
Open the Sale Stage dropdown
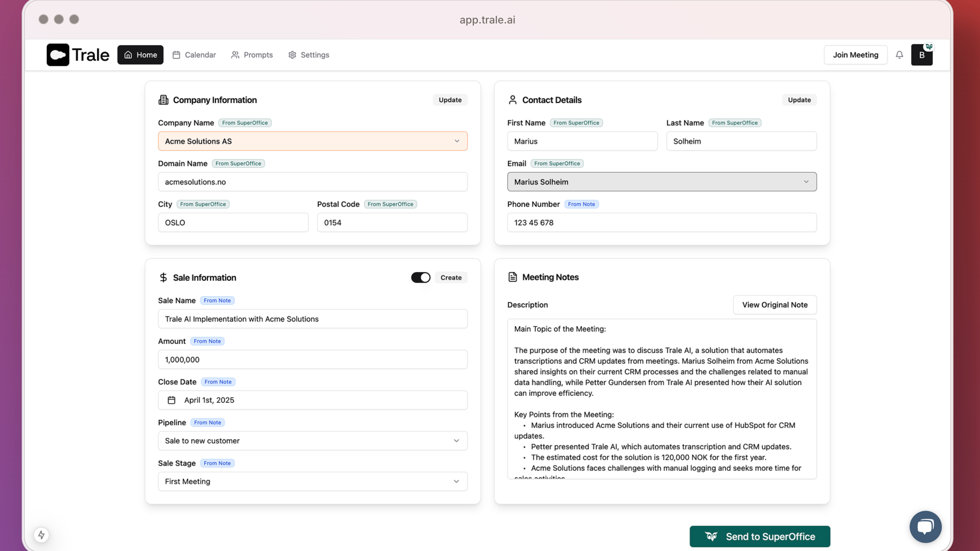[x=313, y=481]
